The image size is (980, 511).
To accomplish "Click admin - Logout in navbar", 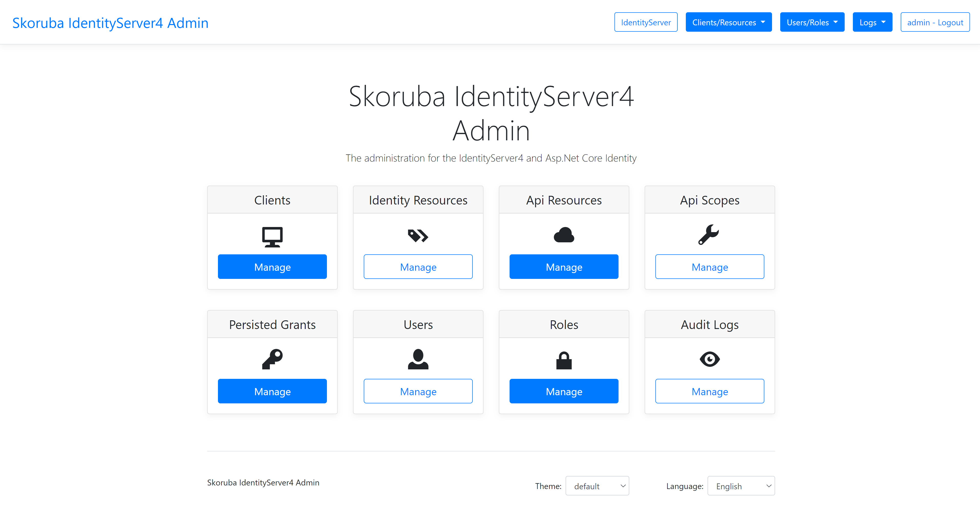I will click(935, 22).
